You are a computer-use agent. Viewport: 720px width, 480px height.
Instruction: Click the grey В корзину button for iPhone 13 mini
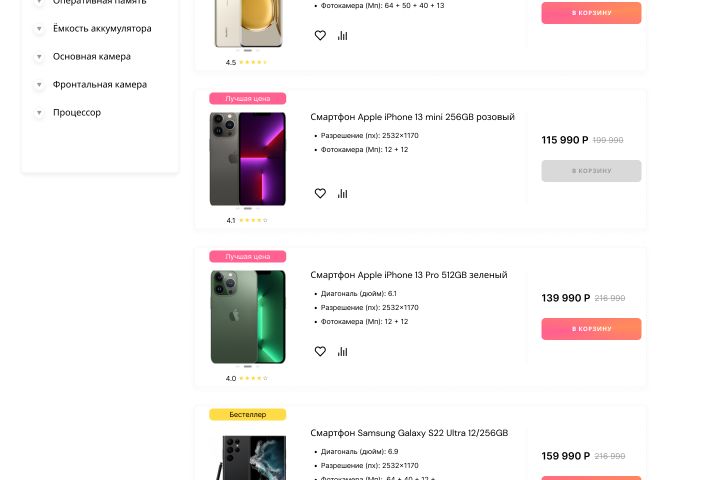591,171
